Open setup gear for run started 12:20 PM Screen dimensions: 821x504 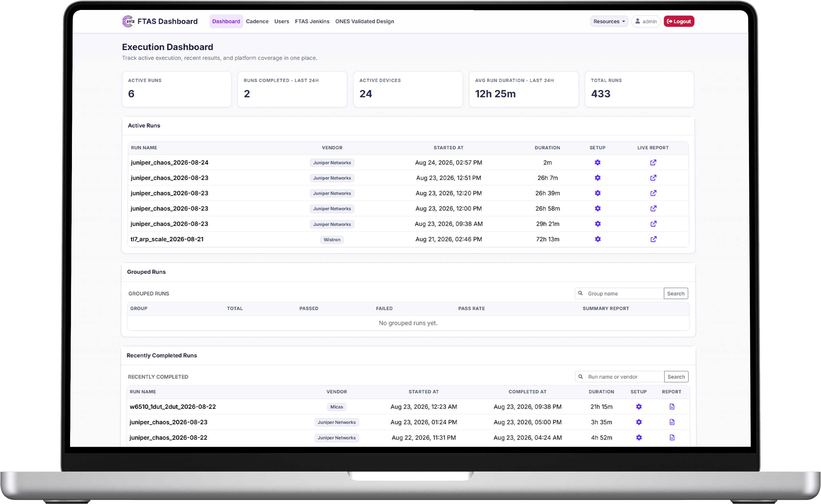[x=598, y=193]
